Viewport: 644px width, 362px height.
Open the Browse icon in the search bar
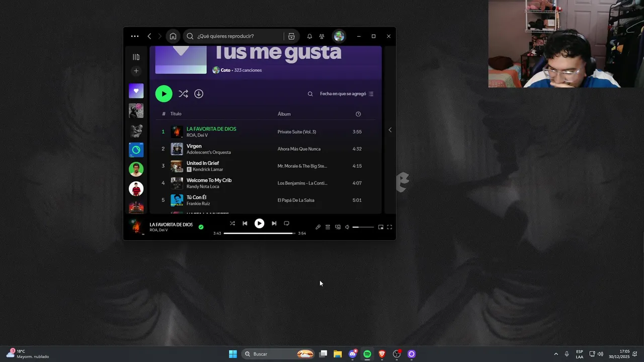(x=291, y=36)
